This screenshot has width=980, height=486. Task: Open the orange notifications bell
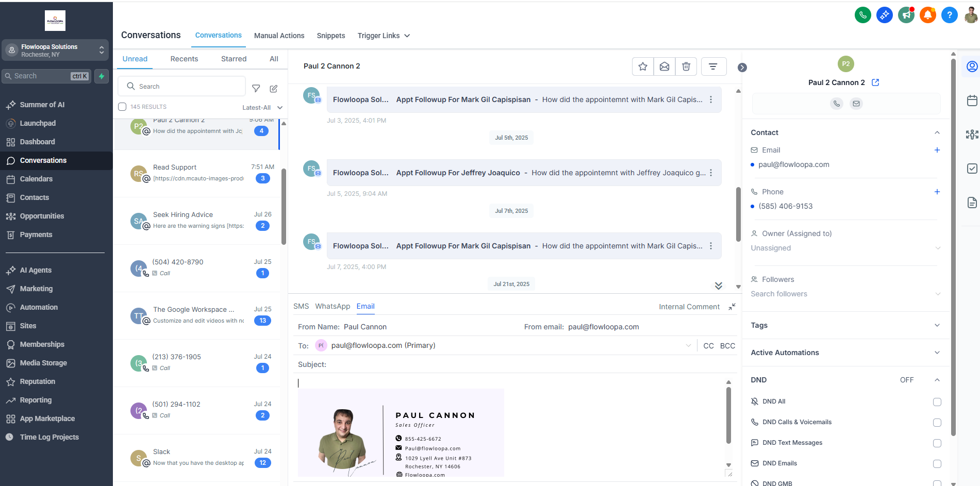927,15
